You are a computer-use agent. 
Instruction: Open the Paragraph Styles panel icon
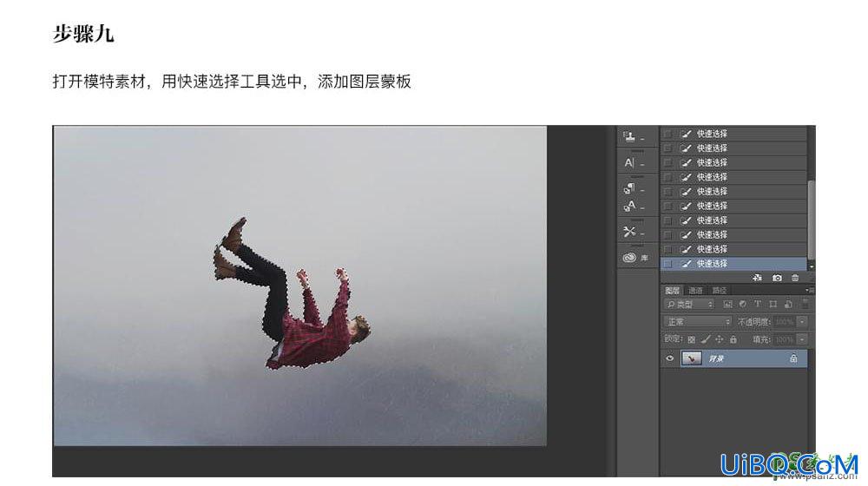[x=629, y=188]
